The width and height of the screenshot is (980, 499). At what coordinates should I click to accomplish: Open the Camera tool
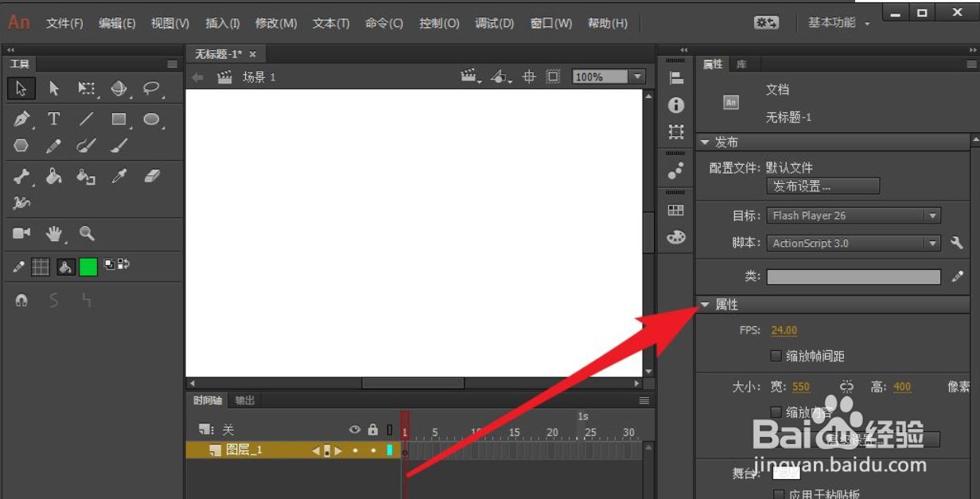(x=21, y=233)
